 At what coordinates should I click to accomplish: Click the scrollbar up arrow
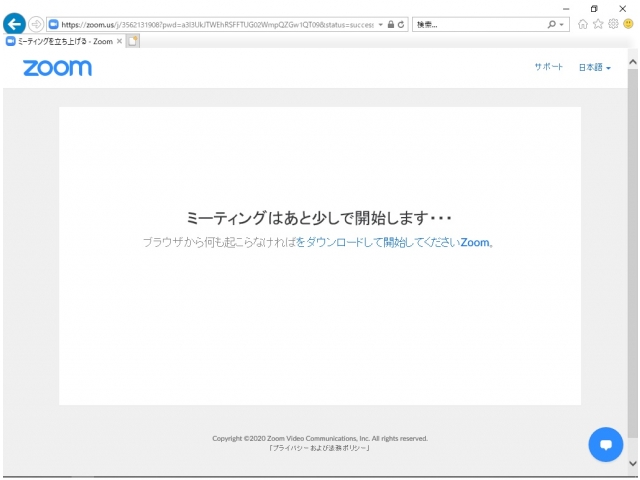[633, 62]
